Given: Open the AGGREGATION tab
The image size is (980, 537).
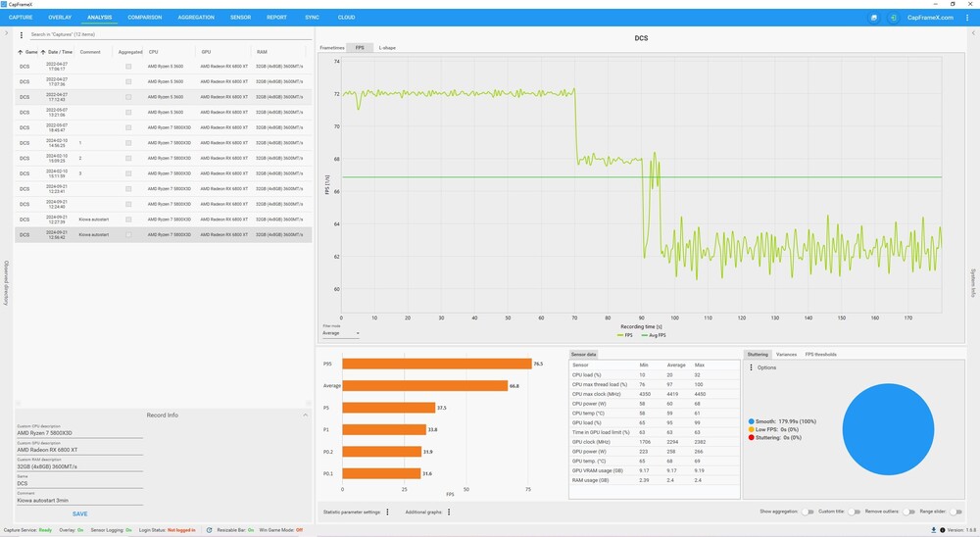Looking at the screenshot, I should pyautogui.click(x=196, y=18).
